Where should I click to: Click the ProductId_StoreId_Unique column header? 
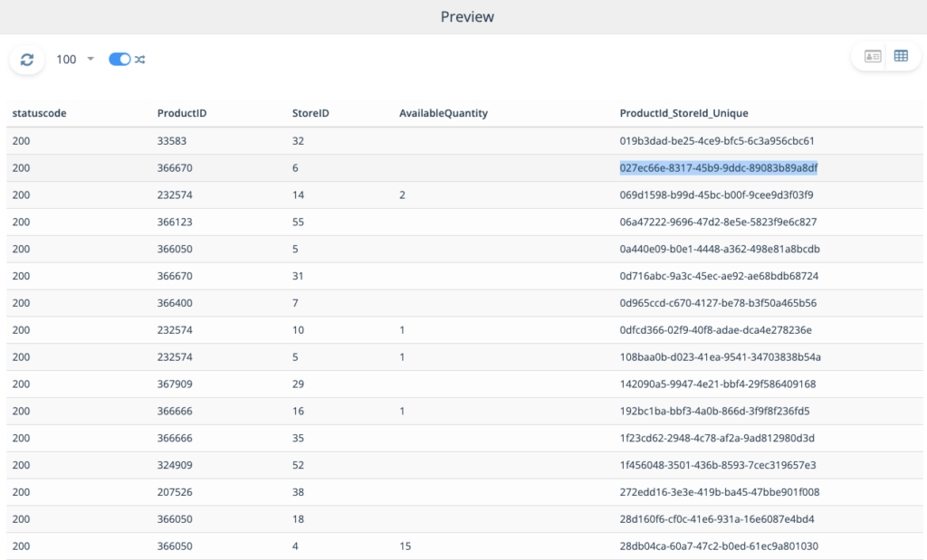683,113
